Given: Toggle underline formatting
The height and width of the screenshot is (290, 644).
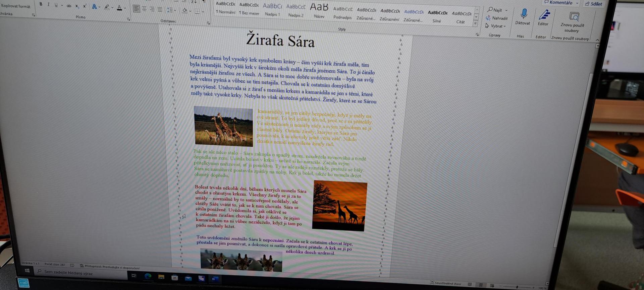Looking at the screenshot, I should pyautogui.click(x=56, y=5).
